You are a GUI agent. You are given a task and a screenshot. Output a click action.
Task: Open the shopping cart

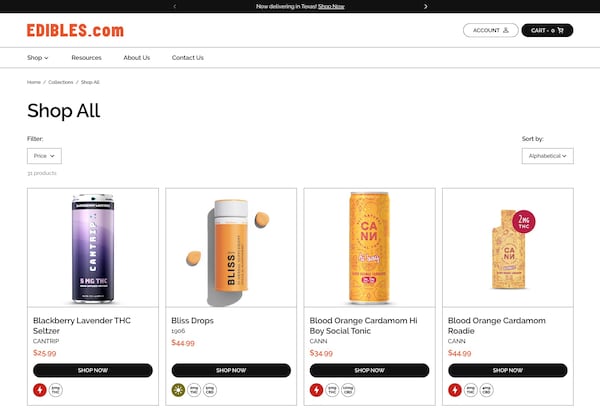click(546, 30)
